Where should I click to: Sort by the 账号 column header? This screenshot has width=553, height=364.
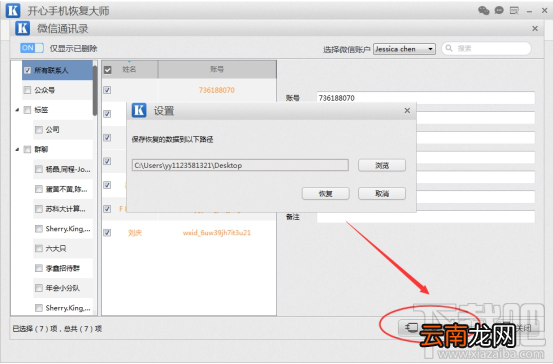[217, 69]
